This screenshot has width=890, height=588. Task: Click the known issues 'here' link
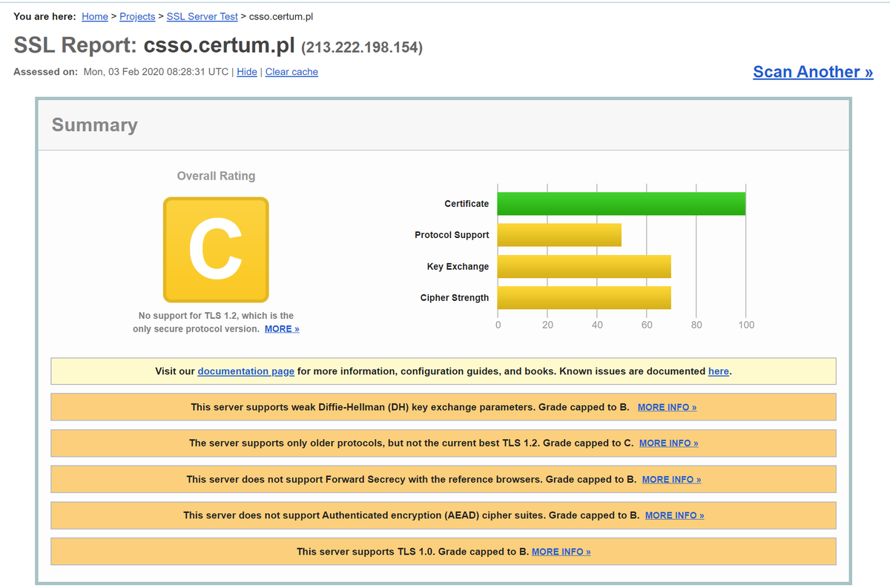click(719, 371)
